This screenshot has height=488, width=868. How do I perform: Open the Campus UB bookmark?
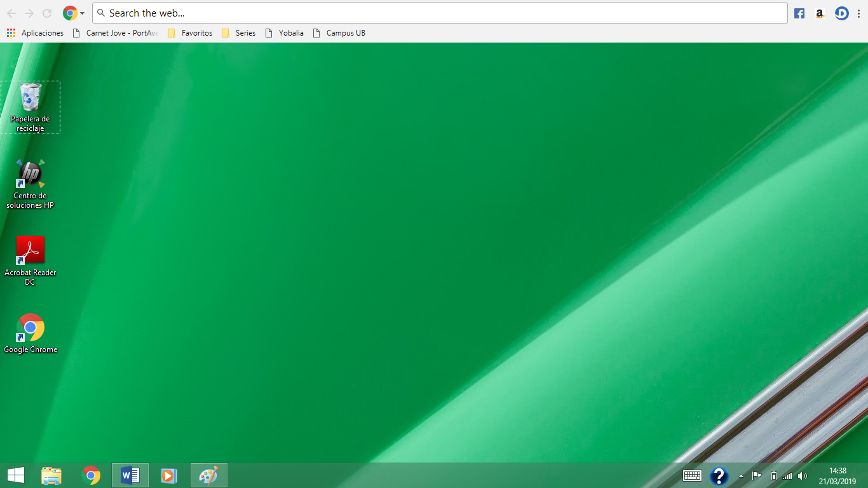(x=339, y=33)
